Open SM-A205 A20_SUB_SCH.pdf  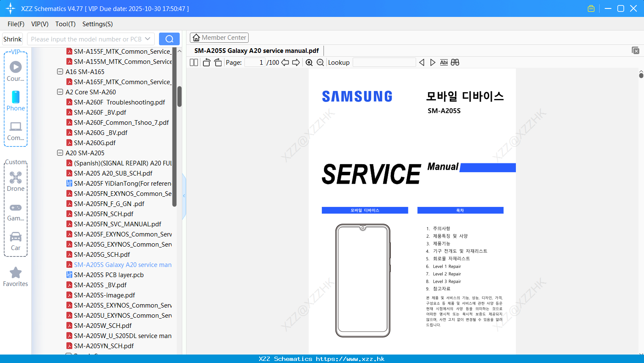(113, 173)
